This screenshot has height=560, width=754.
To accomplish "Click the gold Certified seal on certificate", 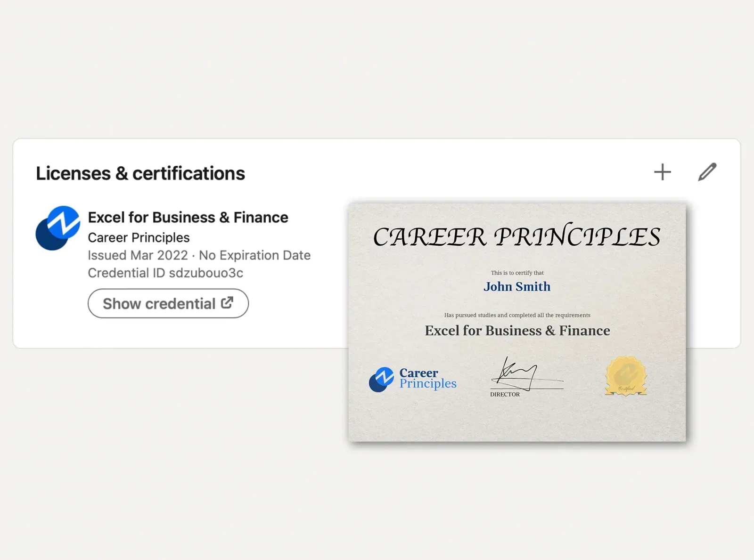I will pos(626,376).
